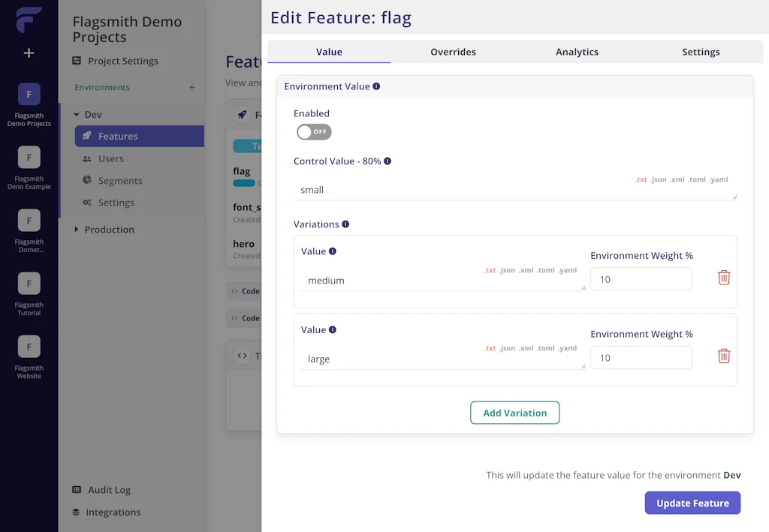Toggle the Enabled switch on

tap(314, 132)
